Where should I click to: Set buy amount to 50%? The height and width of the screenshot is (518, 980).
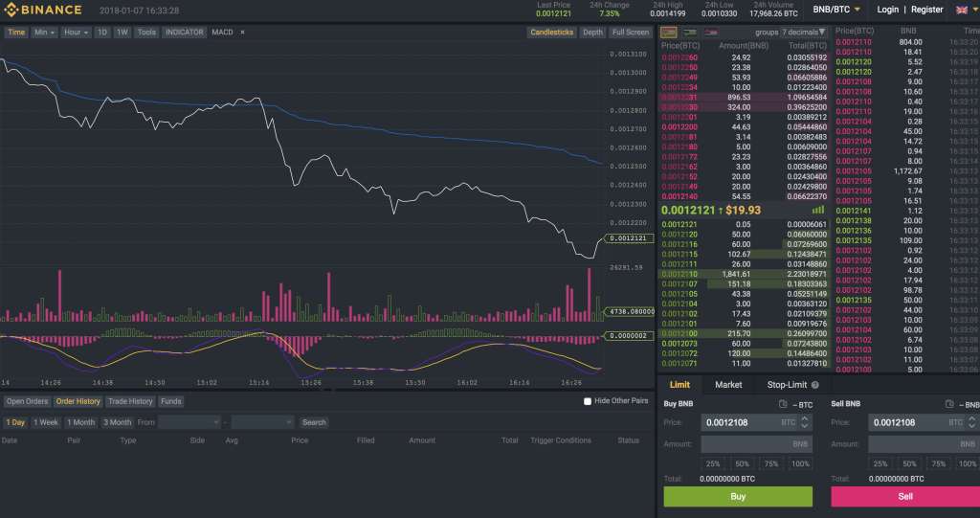point(742,463)
